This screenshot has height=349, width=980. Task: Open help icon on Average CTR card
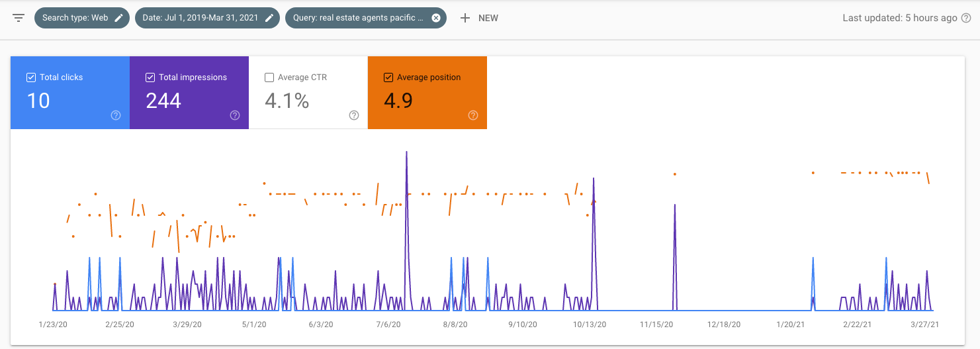click(354, 115)
